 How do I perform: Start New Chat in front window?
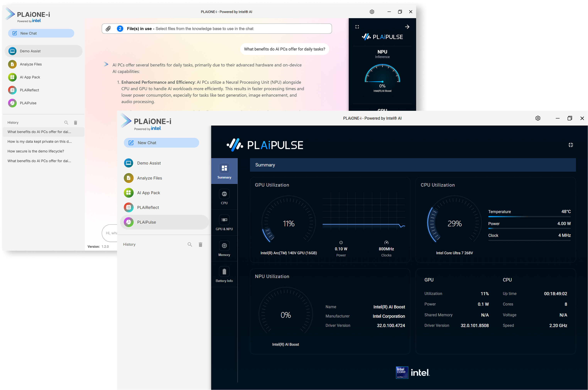(161, 143)
